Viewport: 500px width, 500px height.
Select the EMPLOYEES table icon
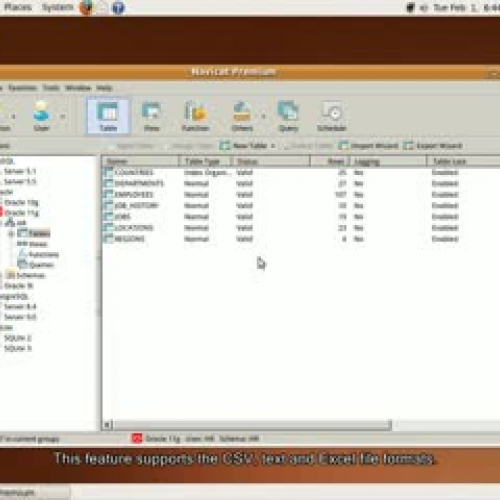tap(108, 194)
